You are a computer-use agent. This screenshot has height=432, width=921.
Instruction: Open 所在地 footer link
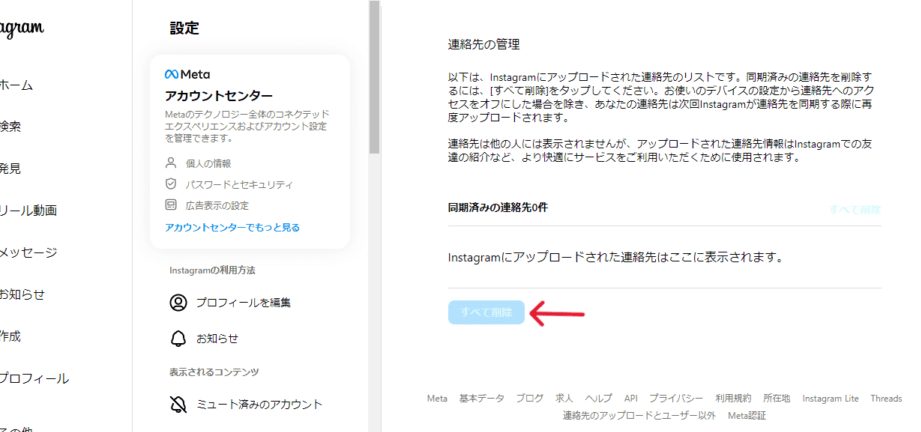[777, 398]
